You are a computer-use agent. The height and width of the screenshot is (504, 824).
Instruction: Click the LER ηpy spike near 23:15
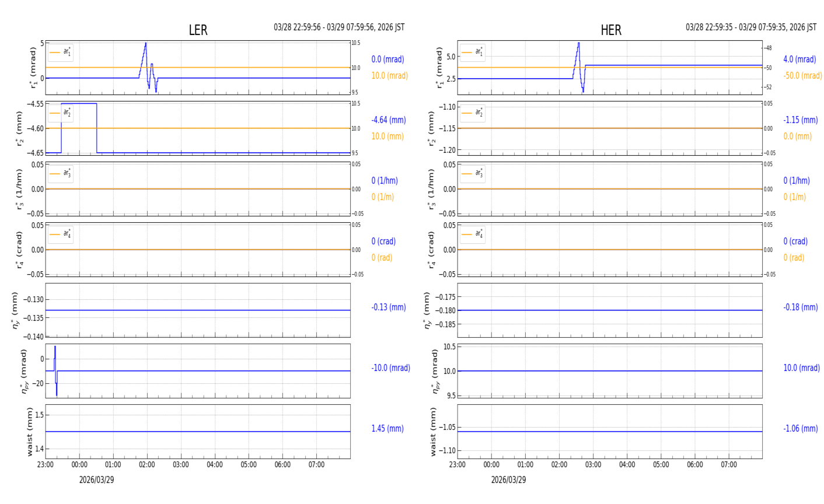click(x=55, y=348)
